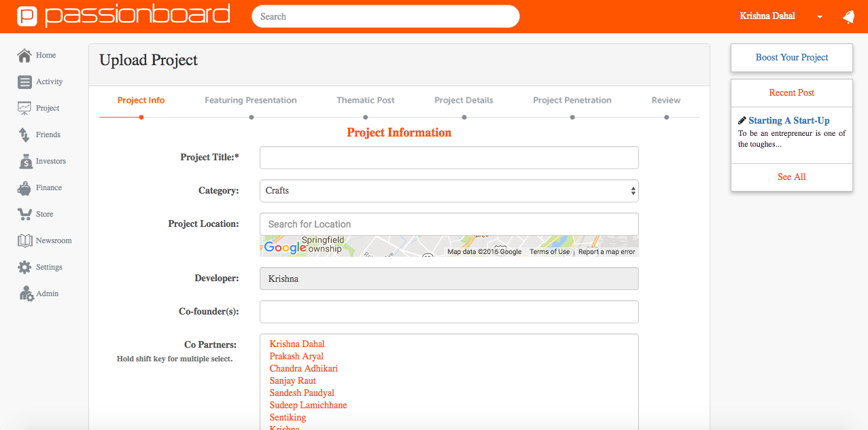Image resolution: width=868 pixels, height=430 pixels.
Task: Open the Activity list icon
Action: pos(24,82)
